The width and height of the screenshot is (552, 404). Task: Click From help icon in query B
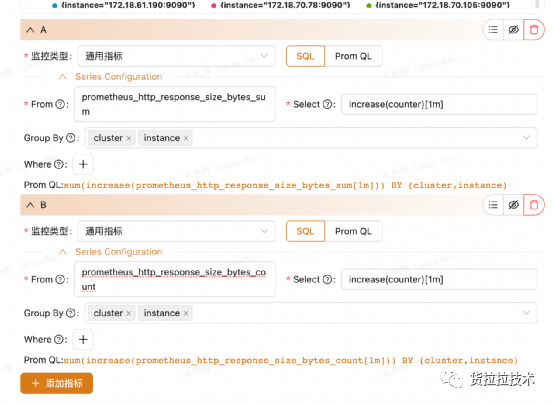(61, 279)
